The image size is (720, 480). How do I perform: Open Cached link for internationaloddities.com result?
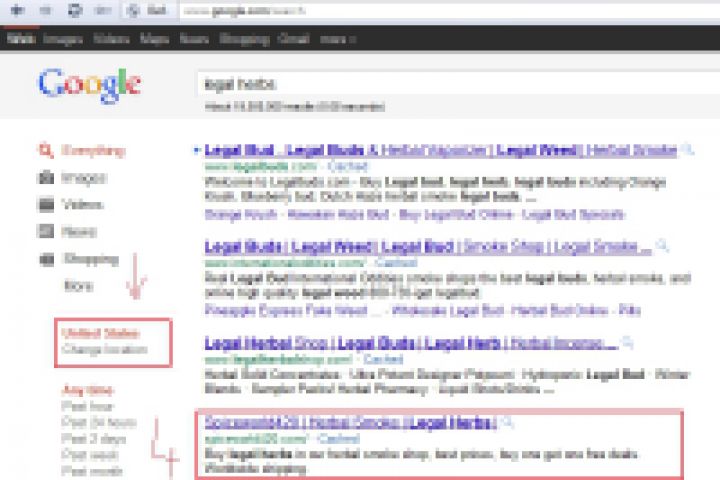pos(396,262)
